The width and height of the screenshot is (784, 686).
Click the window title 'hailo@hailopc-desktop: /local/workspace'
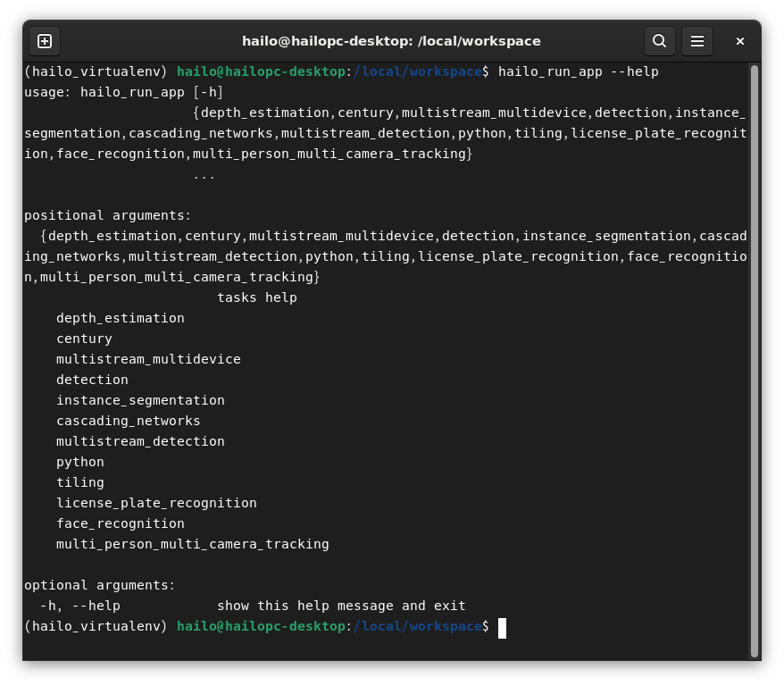point(391,41)
